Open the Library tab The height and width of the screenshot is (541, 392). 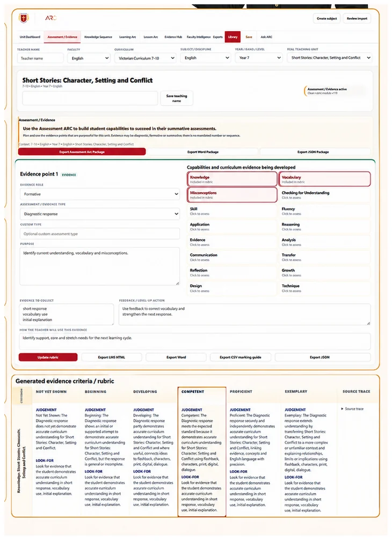tap(233, 37)
